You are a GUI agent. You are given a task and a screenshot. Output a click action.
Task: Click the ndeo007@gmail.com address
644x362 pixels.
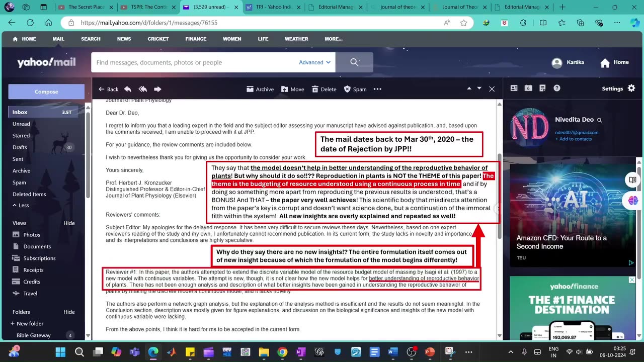577,133
